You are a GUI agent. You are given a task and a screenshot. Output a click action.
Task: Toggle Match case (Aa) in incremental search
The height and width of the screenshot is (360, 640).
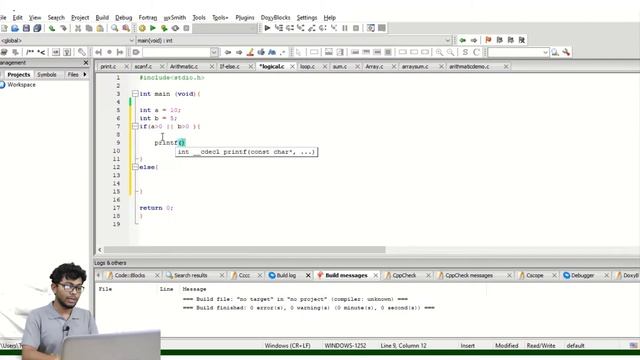pyautogui.click(x=272, y=52)
